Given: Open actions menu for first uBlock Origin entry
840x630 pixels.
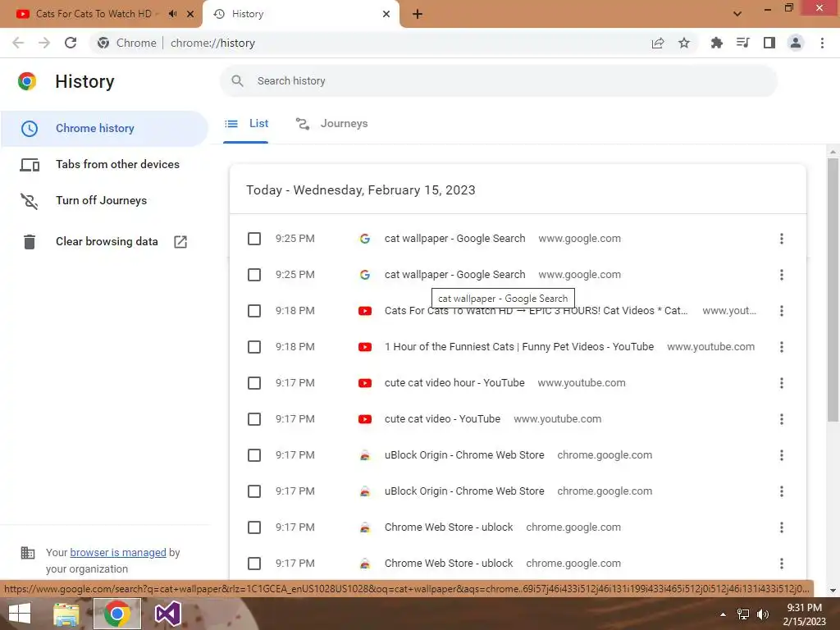Looking at the screenshot, I should [x=782, y=455].
